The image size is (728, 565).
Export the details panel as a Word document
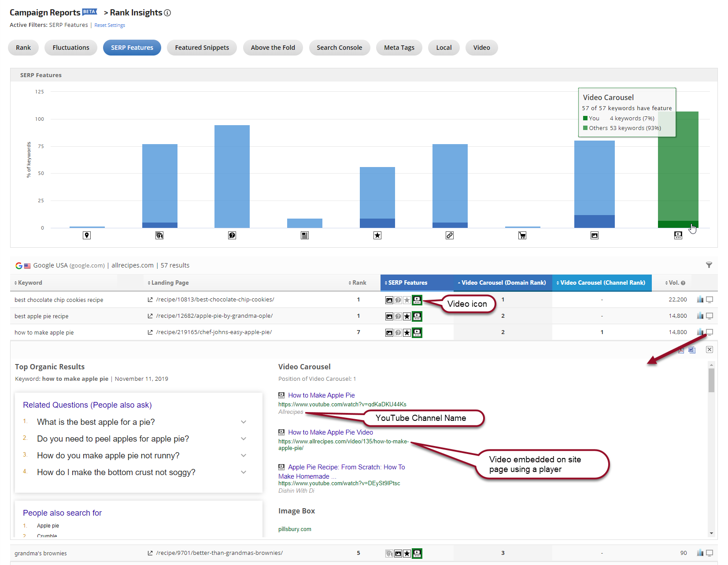(x=692, y=350)
